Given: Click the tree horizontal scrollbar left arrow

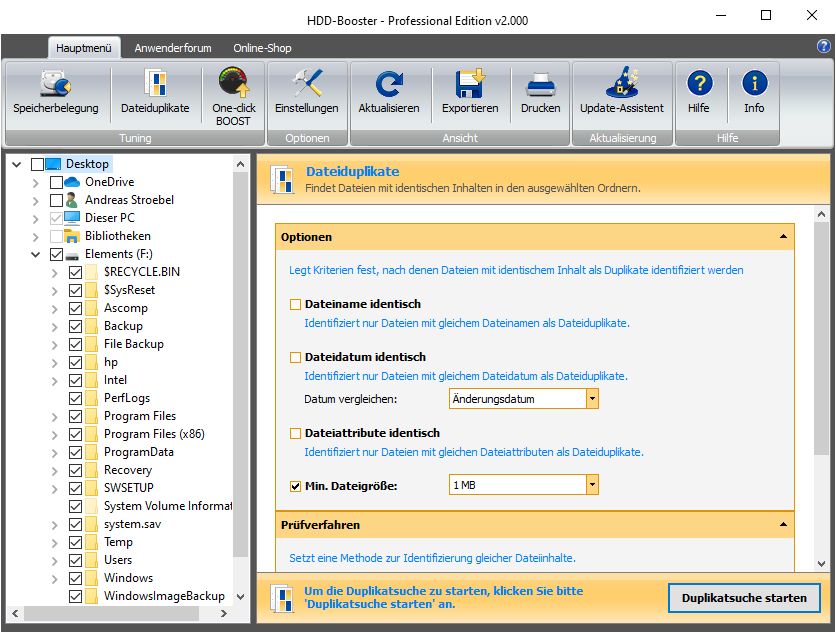Looking at the screenshot, I should (x=15, y=613).
